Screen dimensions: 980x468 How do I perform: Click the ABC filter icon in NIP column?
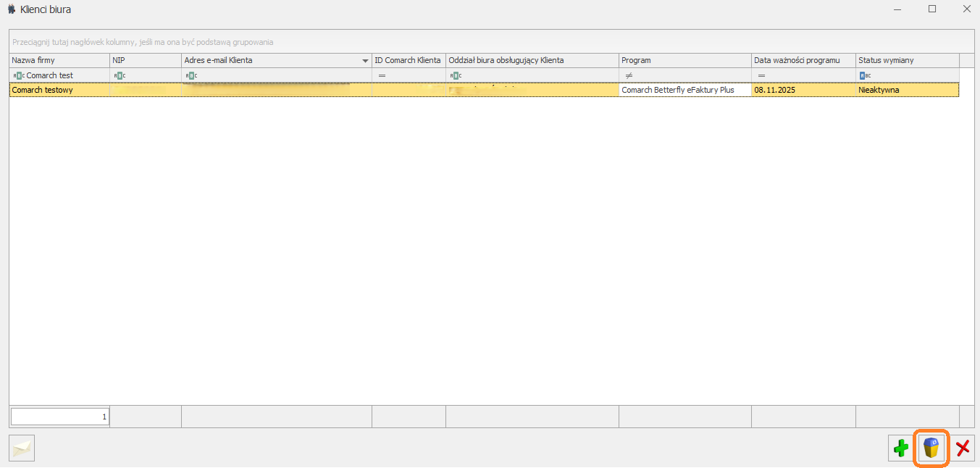point(120,75)
